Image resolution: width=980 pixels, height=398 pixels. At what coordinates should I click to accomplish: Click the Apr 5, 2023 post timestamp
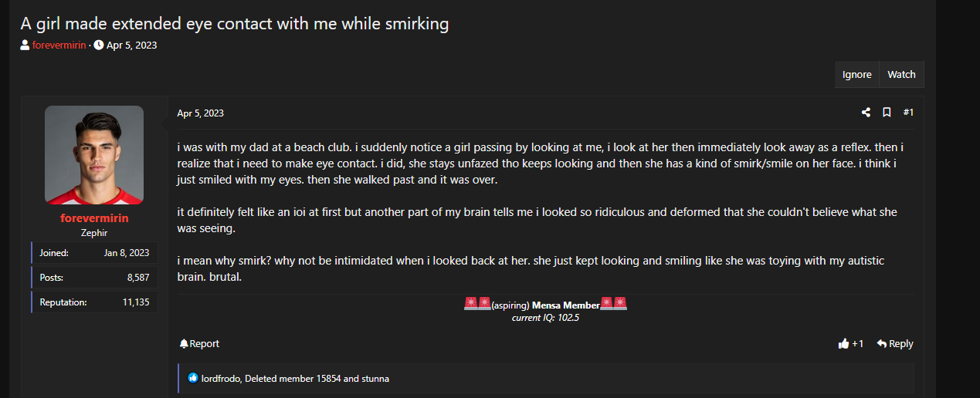tap(200, 113)
